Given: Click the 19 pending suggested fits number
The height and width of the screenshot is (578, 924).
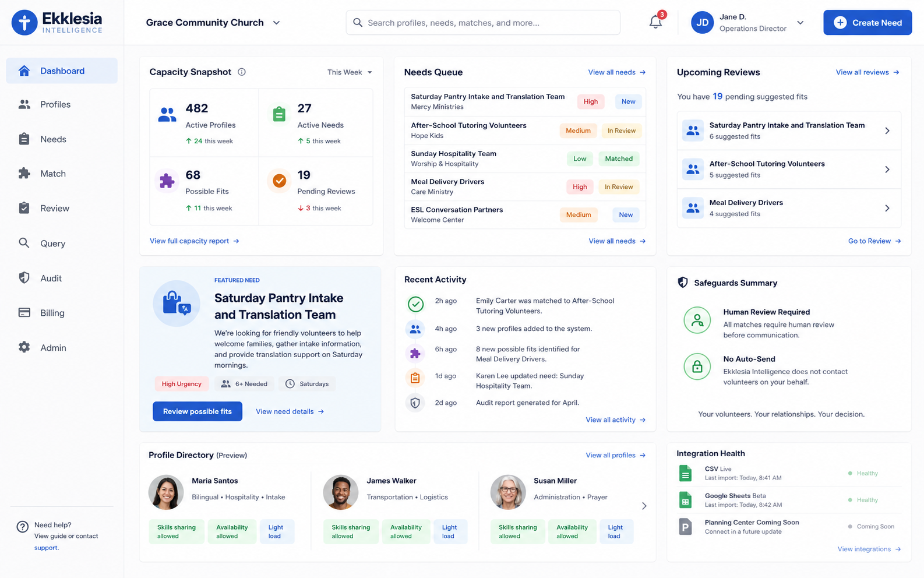Looking at the screenshot, I should (x=717, y=96).
